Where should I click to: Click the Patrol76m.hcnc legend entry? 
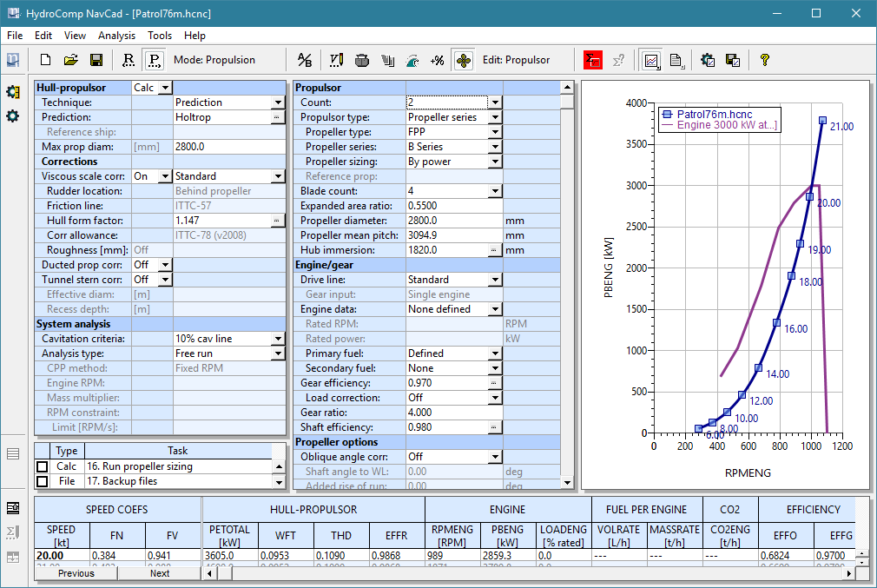[x=708, y=114]
